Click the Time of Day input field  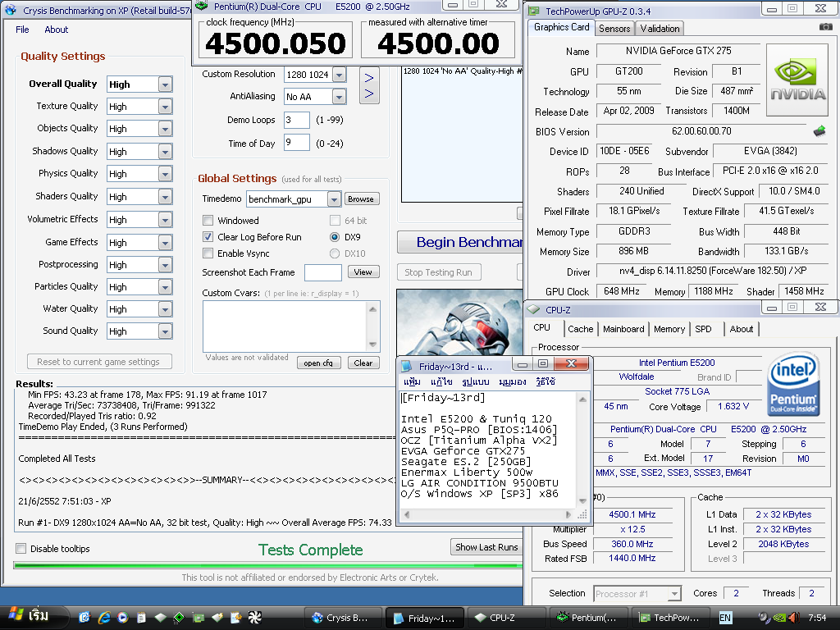coord(297,143)
